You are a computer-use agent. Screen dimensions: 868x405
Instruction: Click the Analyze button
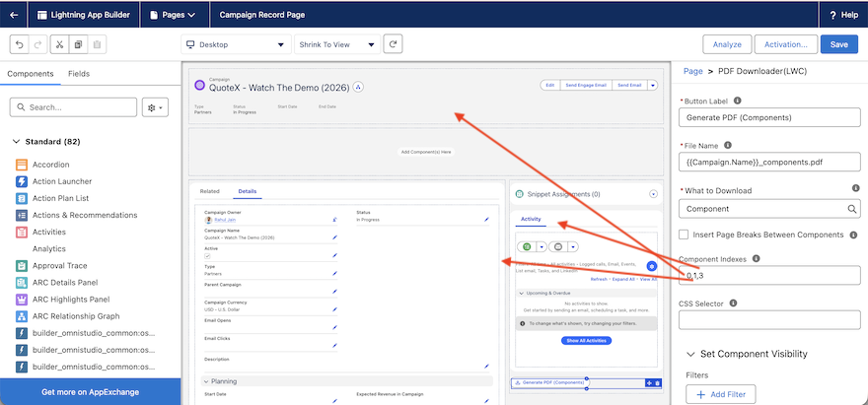tap(727, 44)
